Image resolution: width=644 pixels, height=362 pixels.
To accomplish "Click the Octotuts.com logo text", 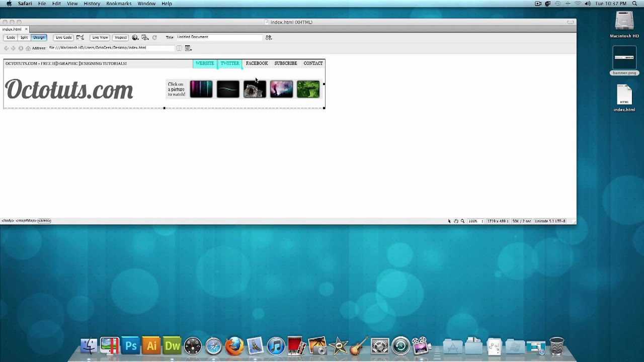I will click(69, 90).
